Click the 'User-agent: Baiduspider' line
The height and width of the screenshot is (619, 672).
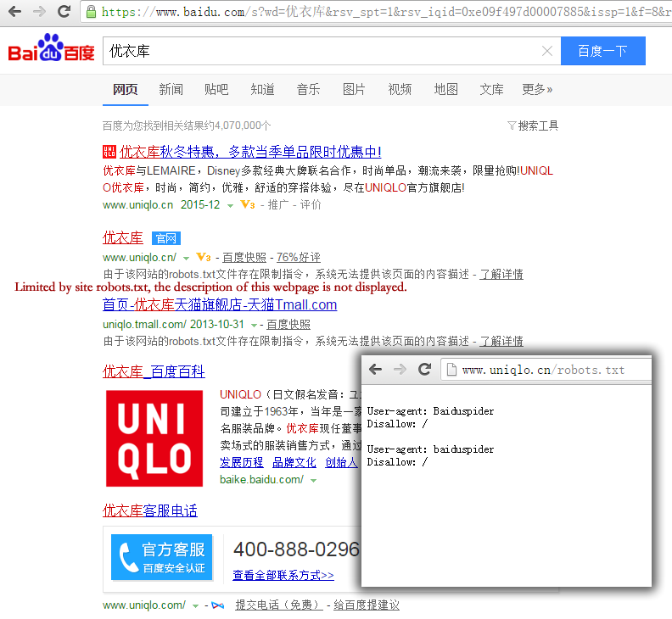pyautogui.click(x=430, y=411)
